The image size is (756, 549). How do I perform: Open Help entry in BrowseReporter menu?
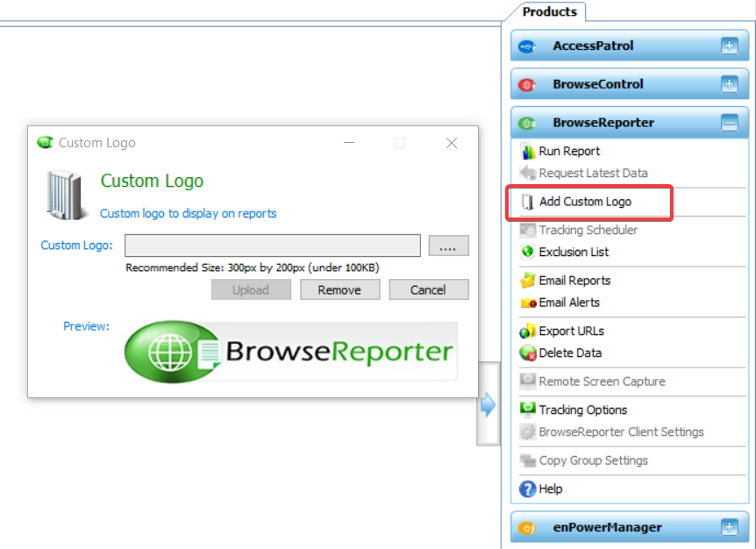coord(550,488)
